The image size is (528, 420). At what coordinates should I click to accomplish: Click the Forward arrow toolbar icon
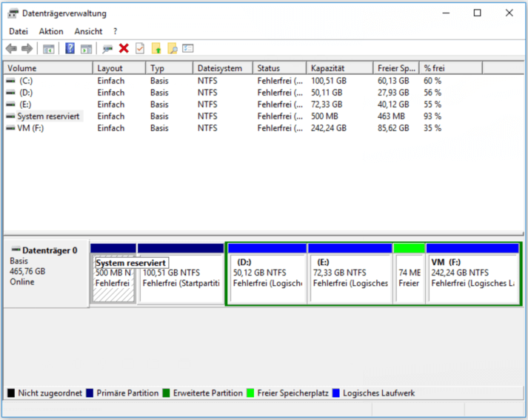coord(27,48)
